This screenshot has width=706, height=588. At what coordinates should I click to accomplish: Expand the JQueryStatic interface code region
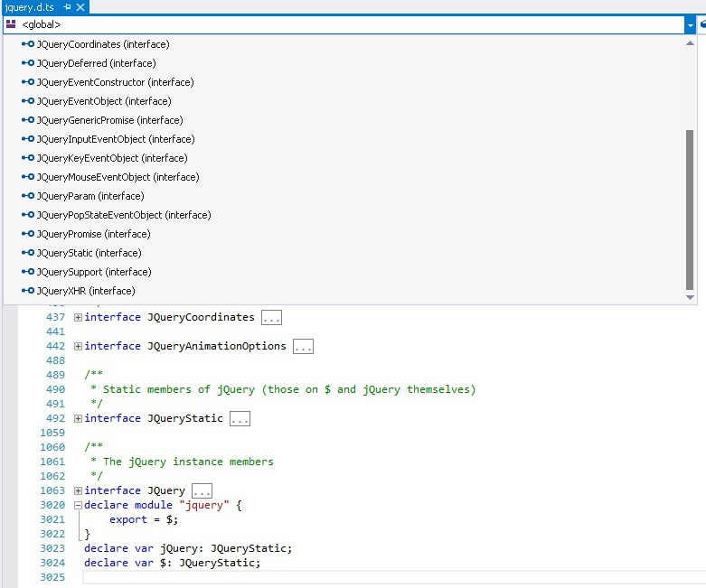[x=78, y=419]
